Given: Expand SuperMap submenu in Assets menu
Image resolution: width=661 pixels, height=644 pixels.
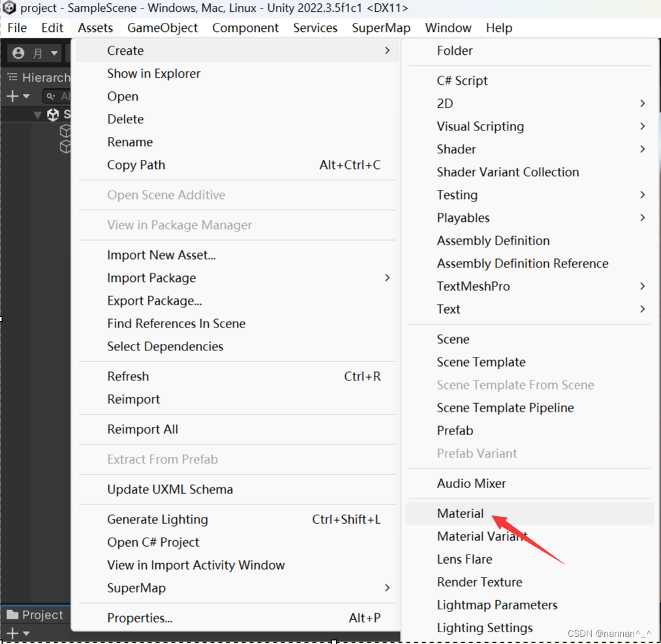Looking at the screenshot, I should [x=238, y=588].
